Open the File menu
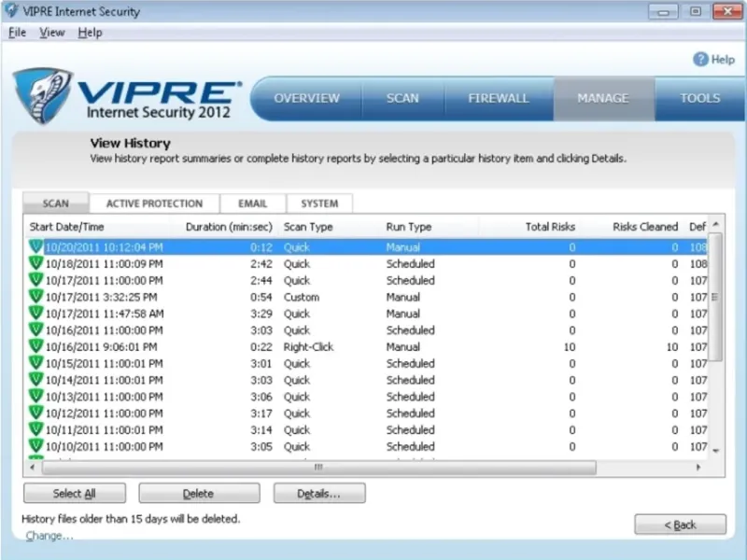Screen dimensions: 747x560 17,33
